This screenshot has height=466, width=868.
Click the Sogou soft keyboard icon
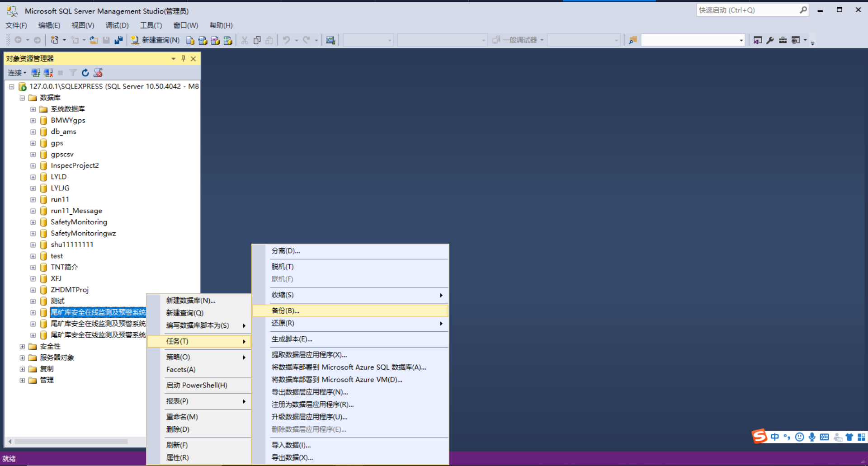(825, 437)
